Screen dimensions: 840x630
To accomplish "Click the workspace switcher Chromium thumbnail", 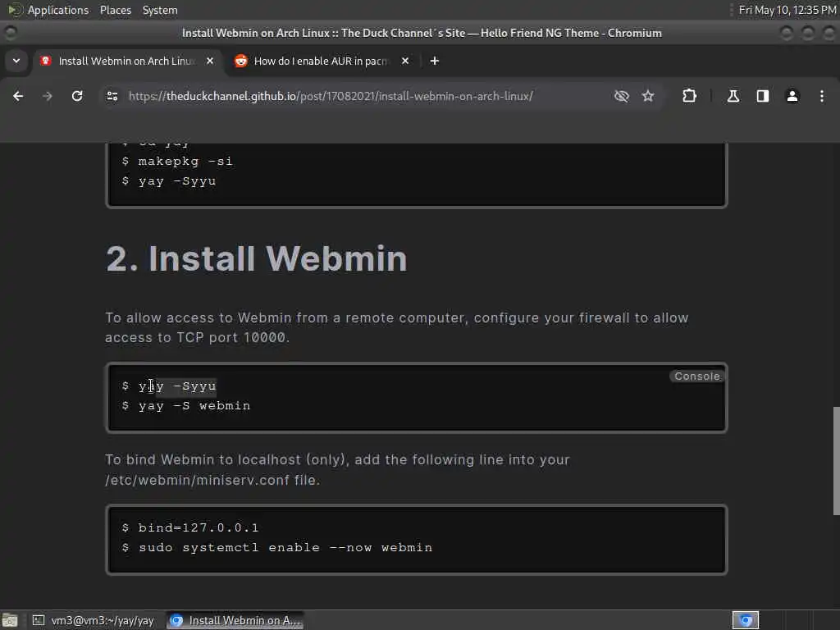I will [746, 620].
